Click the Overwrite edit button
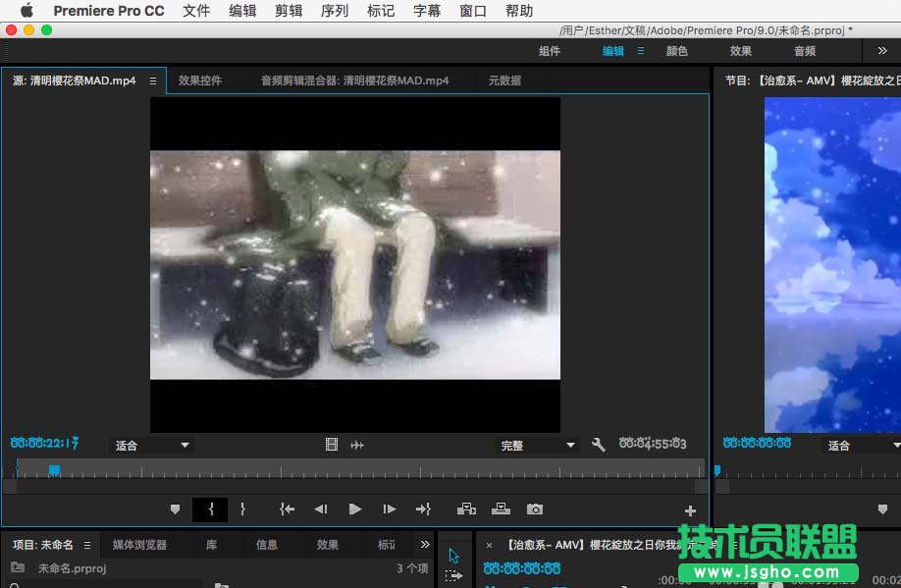Viewport: 901px width, 588px height. [x=501, y=508]
